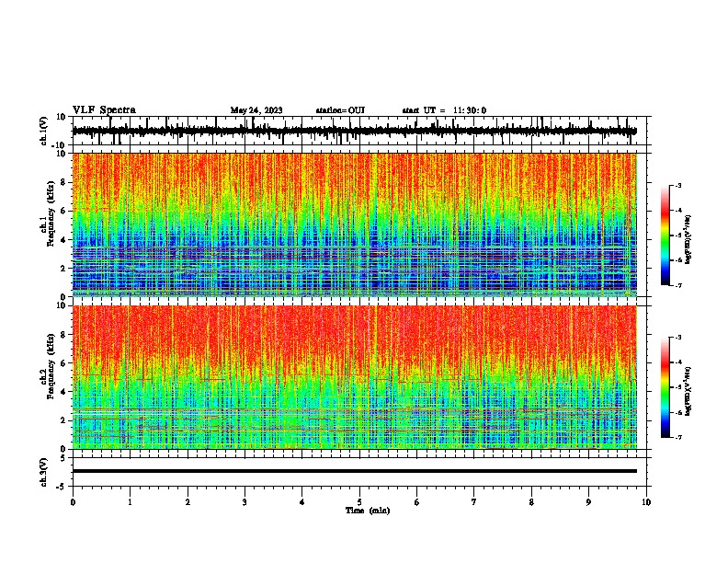
Task: Click the '-7' value on ch.2 colorbar
Action: pos(678,438)
